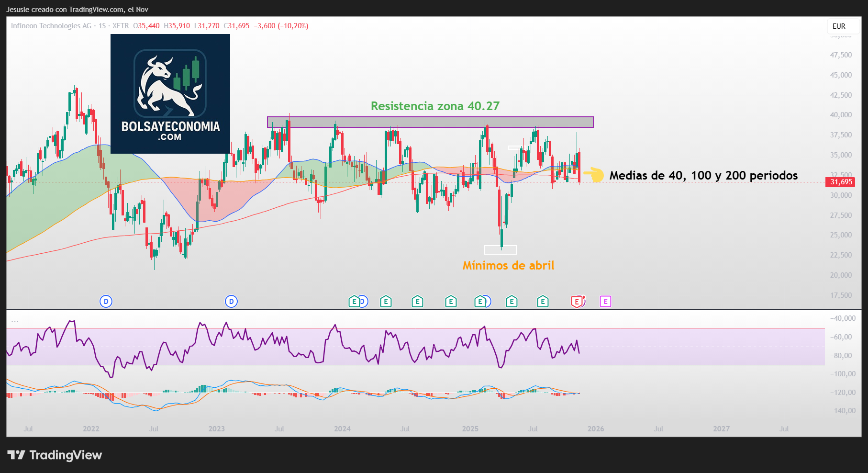
Task: Select the 'Medias de 40, 100 y 200 periodos' text
Action: coord(703,176)
